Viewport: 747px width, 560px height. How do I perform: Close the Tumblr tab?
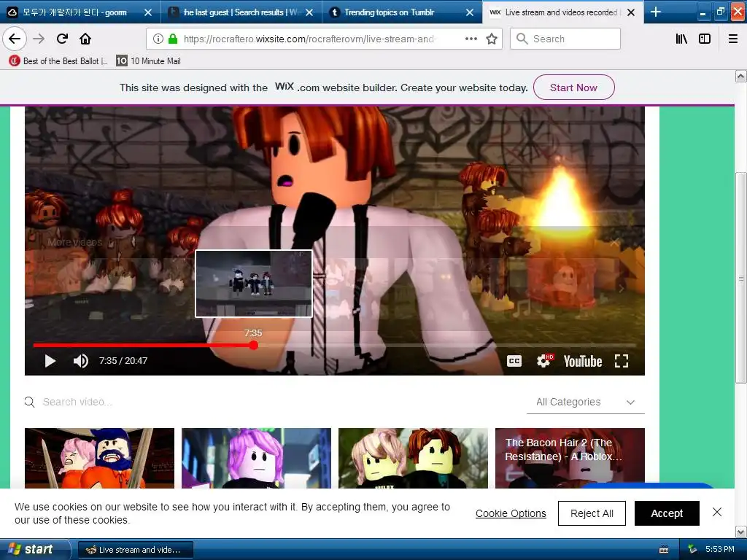pyautogui.click(x=470, y=12)
